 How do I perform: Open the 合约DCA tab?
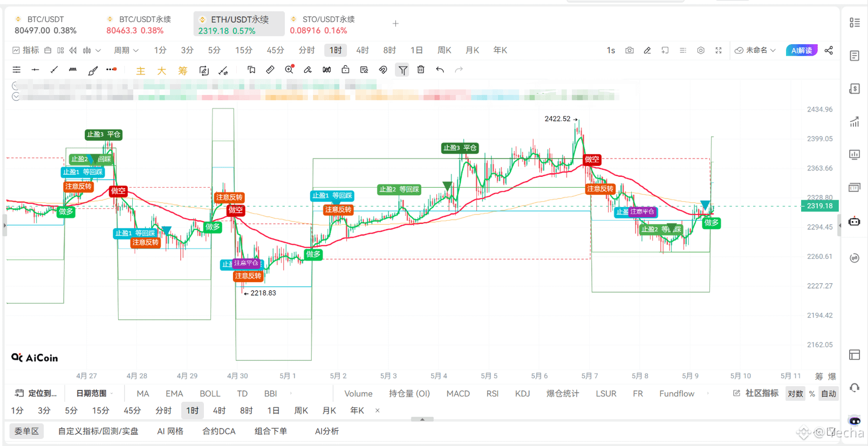[219, 431]
